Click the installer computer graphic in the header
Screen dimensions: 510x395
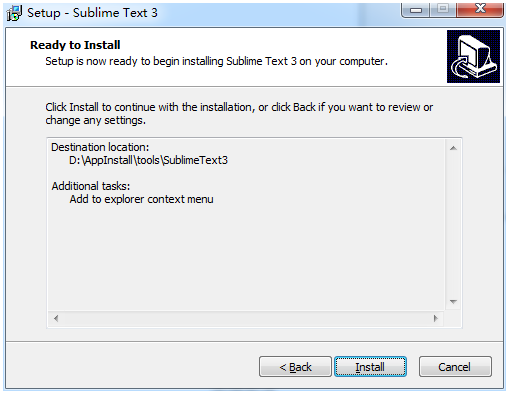[473, 56]
